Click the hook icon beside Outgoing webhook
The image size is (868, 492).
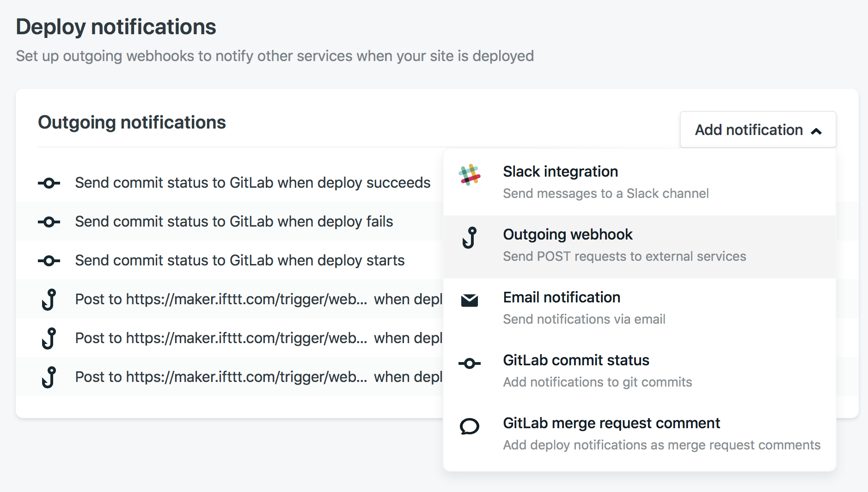pos(469,239)
